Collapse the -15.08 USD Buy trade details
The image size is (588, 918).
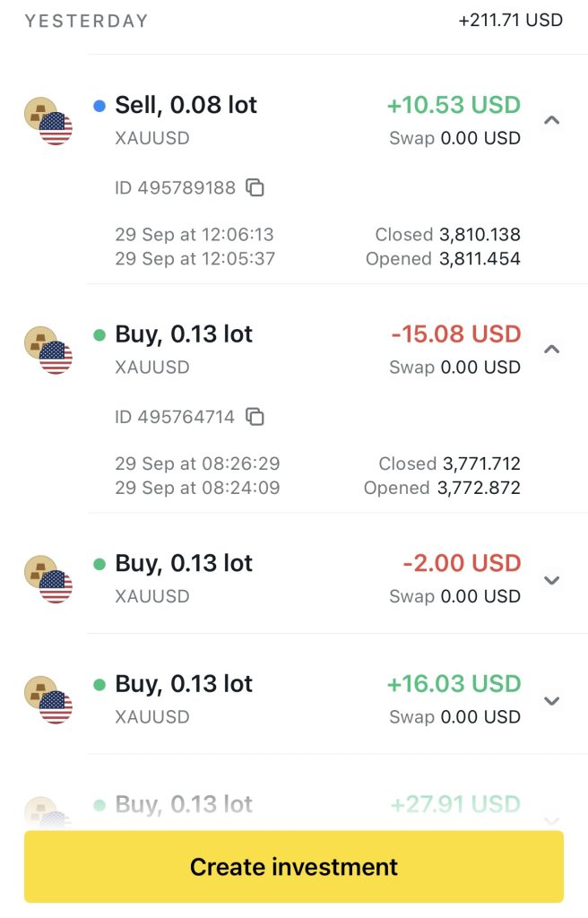pos(552,349)
